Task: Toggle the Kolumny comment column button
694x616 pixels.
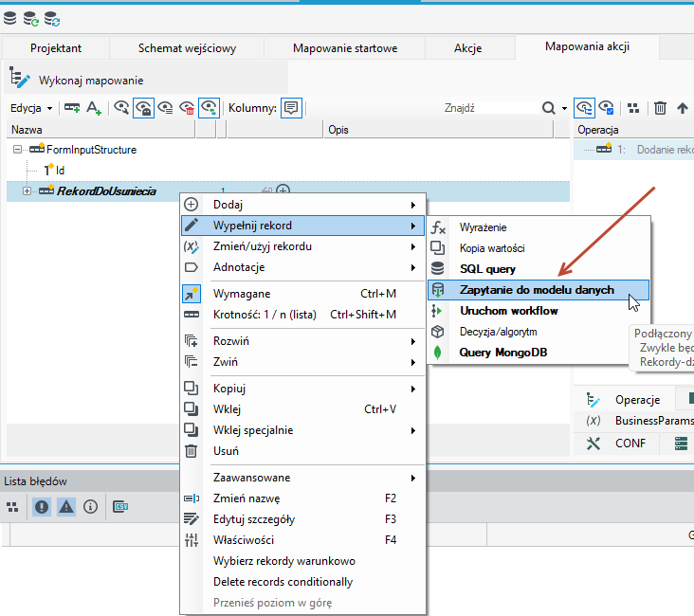Action: point(291,107)
